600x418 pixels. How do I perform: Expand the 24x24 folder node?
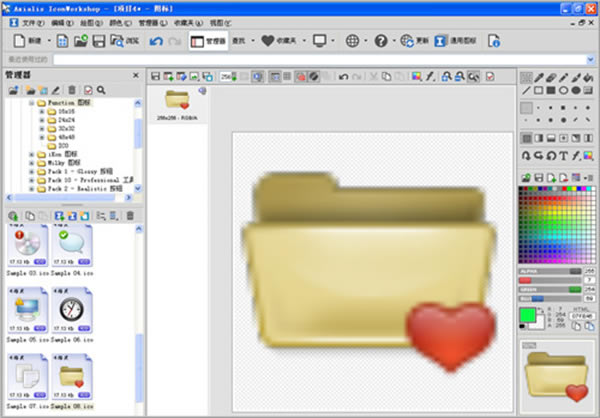pyautogui.click(x=42, y=120)
